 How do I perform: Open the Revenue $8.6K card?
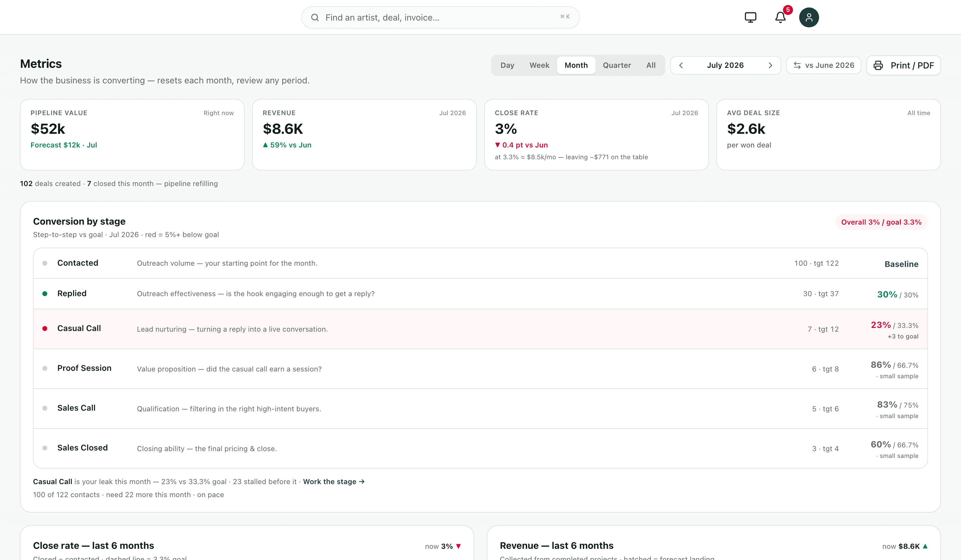pyautogui.click(x=364, y=135)
